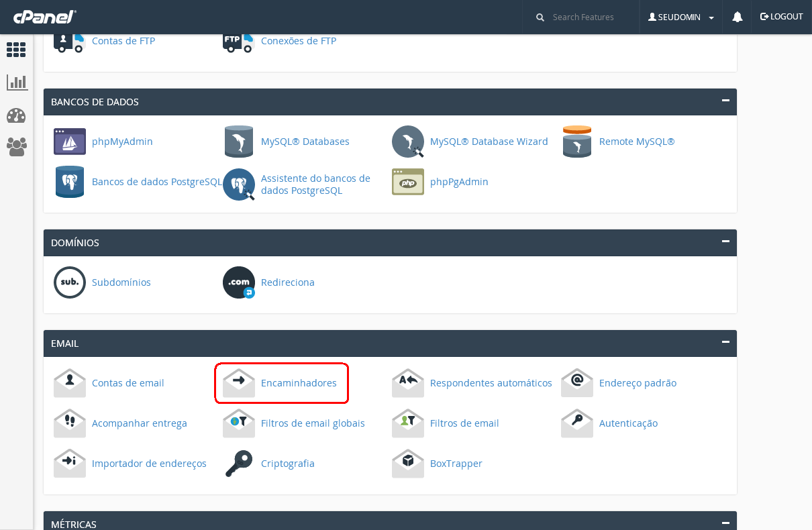Open the Subdomínios link

[121, 282]
